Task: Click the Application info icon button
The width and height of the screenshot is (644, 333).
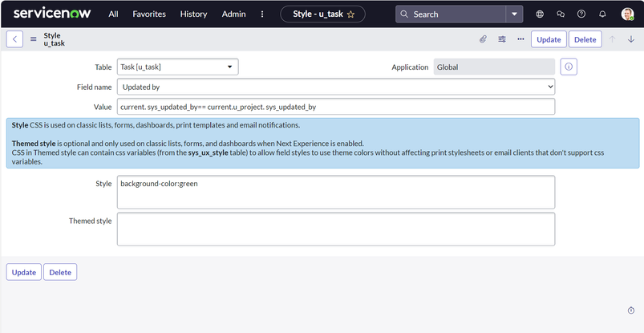Action: tap(569, 67)
